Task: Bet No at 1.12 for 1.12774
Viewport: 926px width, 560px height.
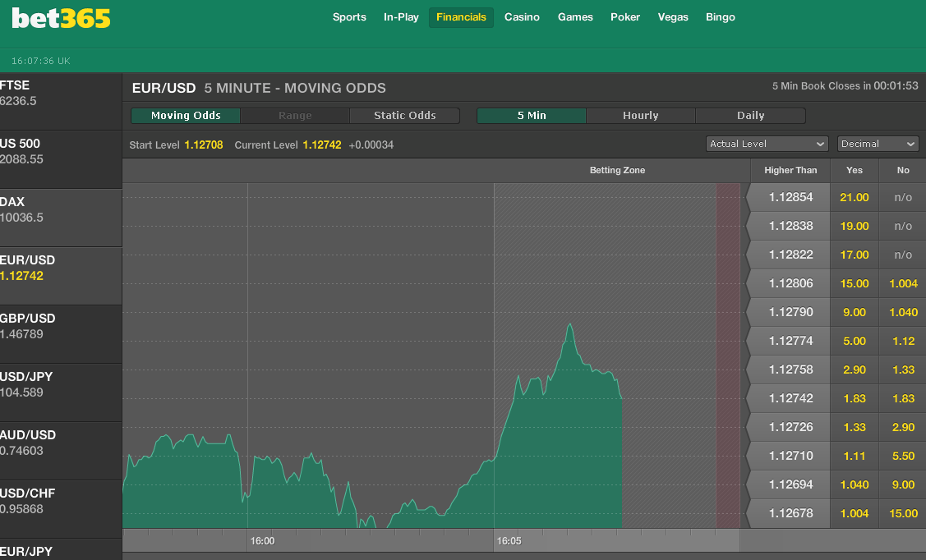Action: [x=903, y=341]
